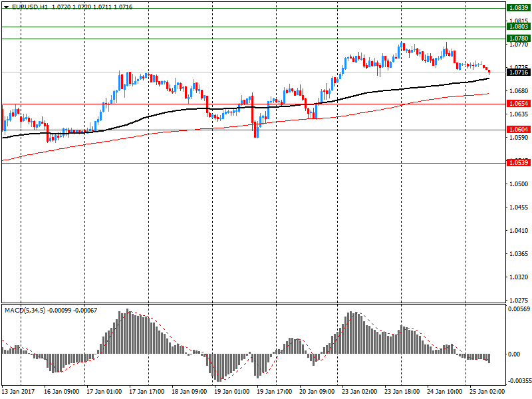Click the green 1.0780 price label
This screenshot has height=399, width=532.
(519, 39)
